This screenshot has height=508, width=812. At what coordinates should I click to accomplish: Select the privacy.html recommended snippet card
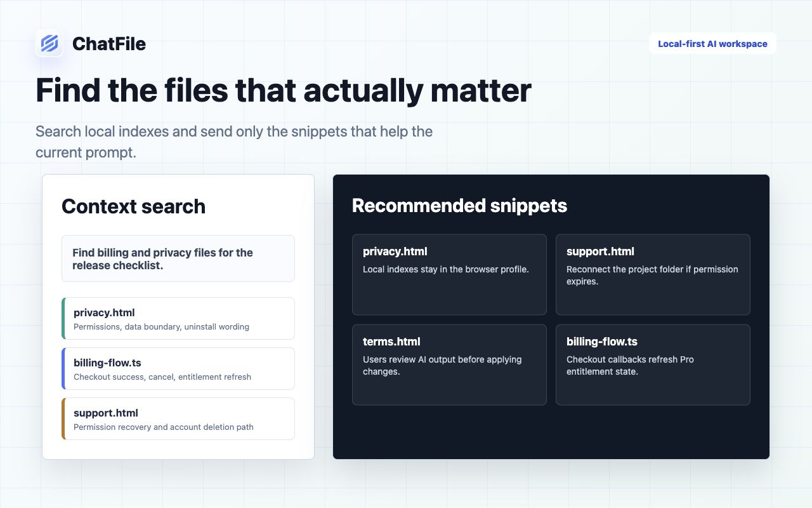[x=449, y=275]
